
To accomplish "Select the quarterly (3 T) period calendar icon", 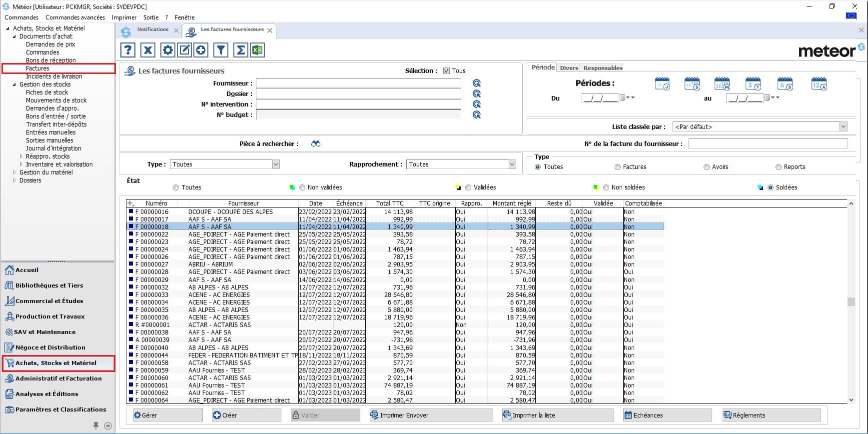I will click(753, 84).
